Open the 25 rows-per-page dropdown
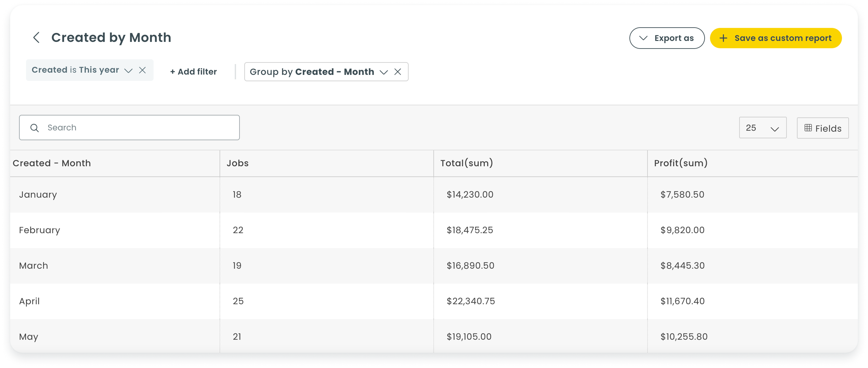 pyautogui.click(x=763, y=128)
